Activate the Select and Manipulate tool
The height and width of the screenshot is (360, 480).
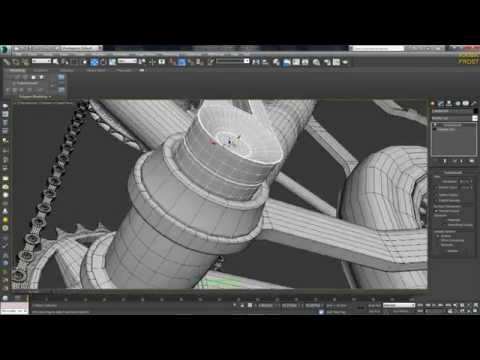click(152, 62)
